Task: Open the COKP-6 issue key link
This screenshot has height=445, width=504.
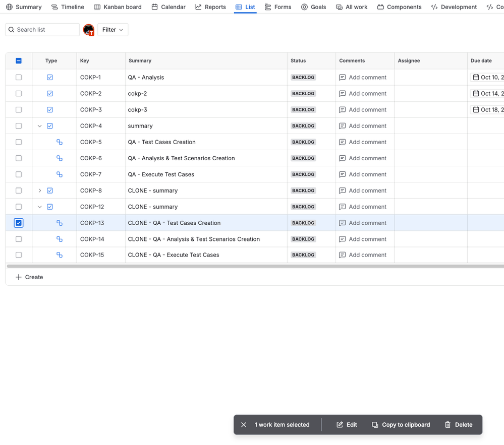Action: click(x=91, y=158)
